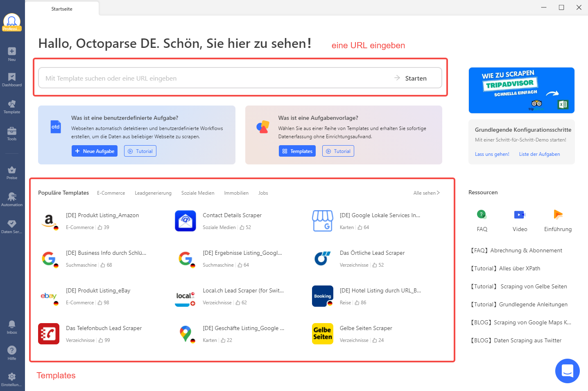
Task: Open the Amazon Produkt Listing template icon
Action: pos(49,221)
